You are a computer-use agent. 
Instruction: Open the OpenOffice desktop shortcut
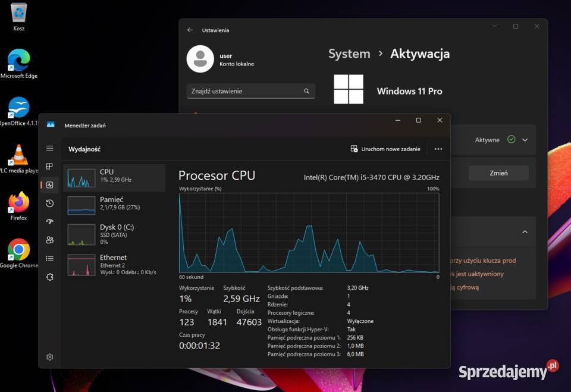pos(19,111)
